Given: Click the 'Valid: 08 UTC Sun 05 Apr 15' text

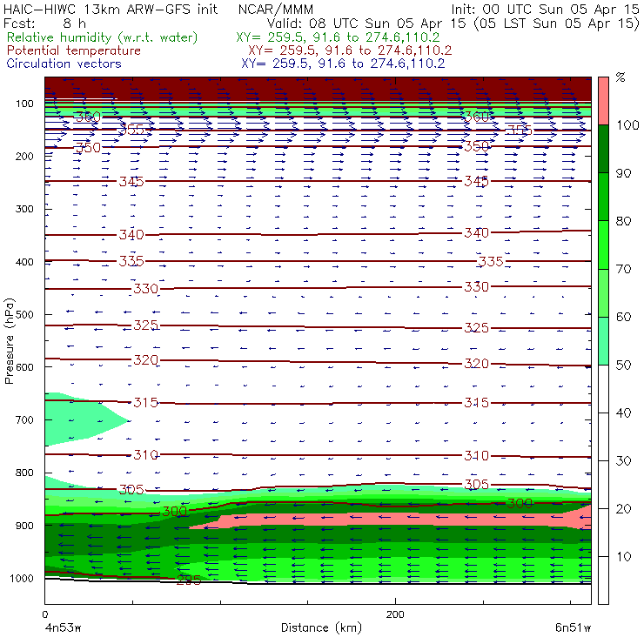Looking at the screenshot, I should (366, 23).
